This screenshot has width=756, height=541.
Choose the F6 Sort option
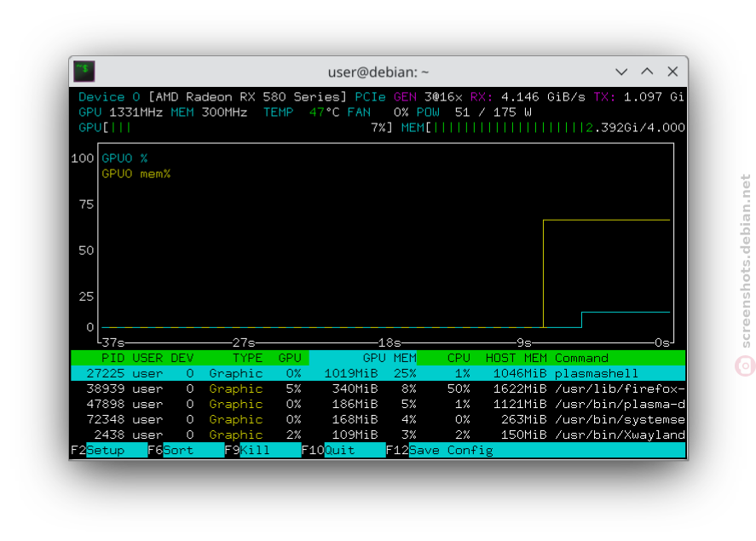point(186,451)
